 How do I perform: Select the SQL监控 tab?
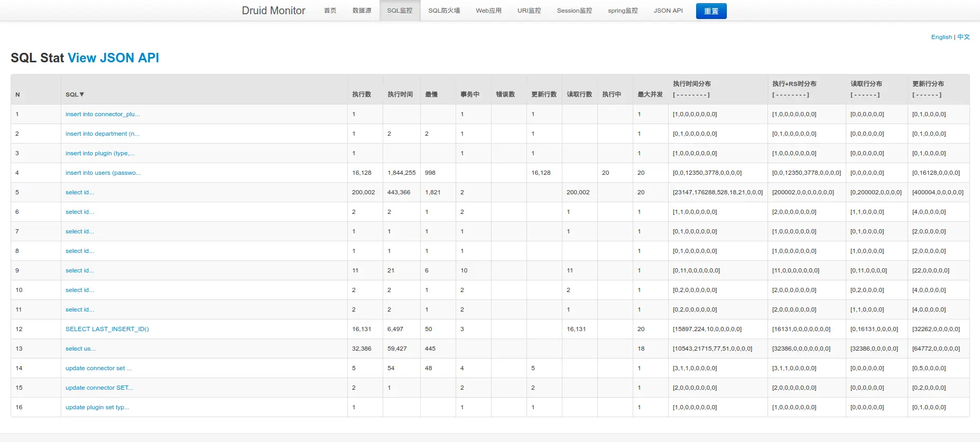(x=400, y=11)
